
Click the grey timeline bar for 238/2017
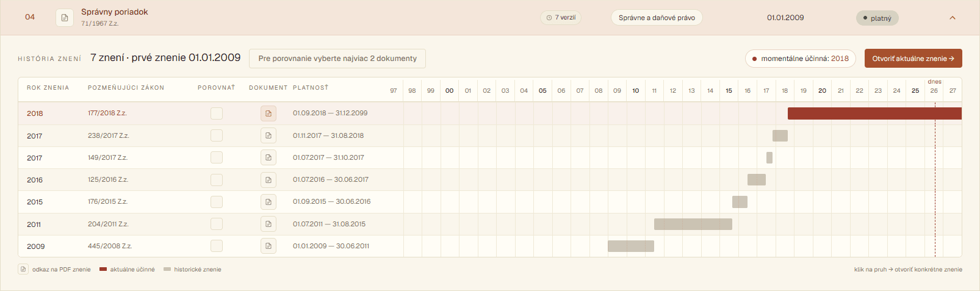click(780, 135)
